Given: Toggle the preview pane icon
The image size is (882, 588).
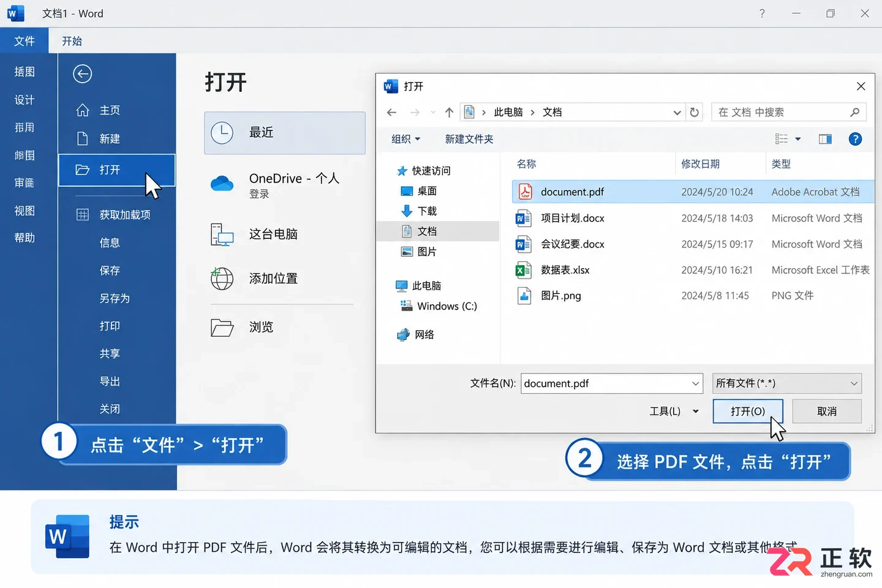Looking at the screenshot, I should 825,139.
